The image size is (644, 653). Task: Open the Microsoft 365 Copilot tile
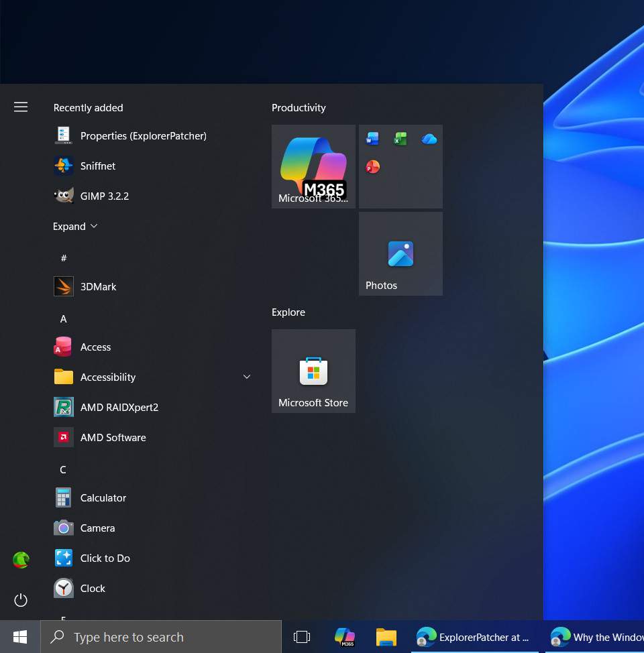click(x=313, y=166)
